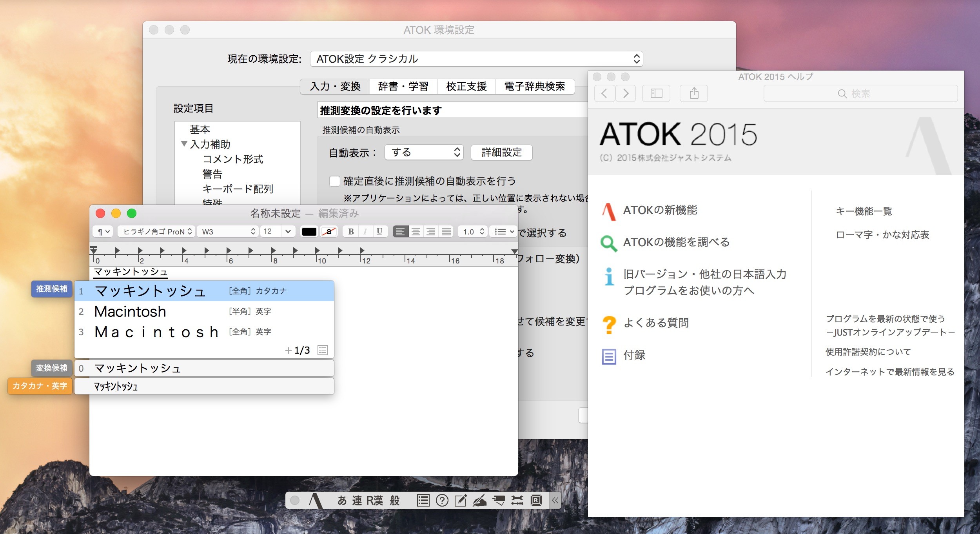Click the 検索 search field in Help
This screenshot has width=980, height=534.
[860, 93]
